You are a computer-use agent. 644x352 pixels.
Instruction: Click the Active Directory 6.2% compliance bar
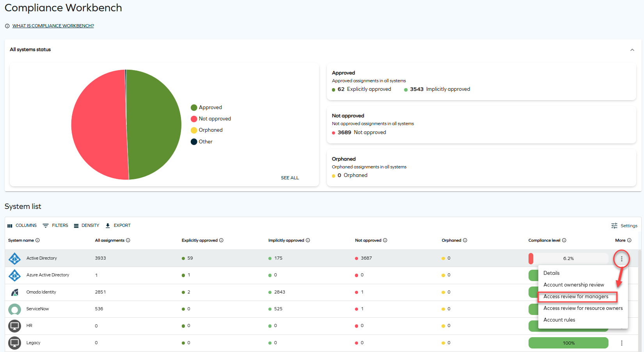(x=568, y=259)
